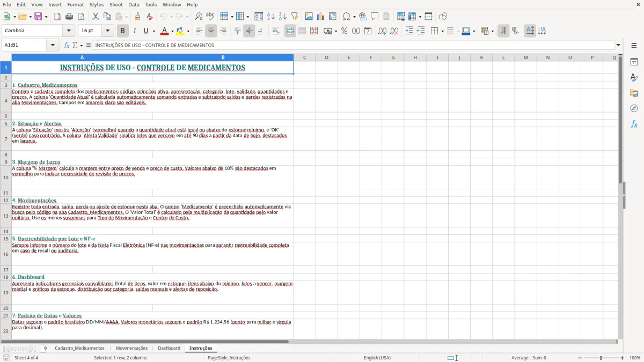Click the Add Decimal Place icon
Viewport: 644px width, 362px height.
382,31
